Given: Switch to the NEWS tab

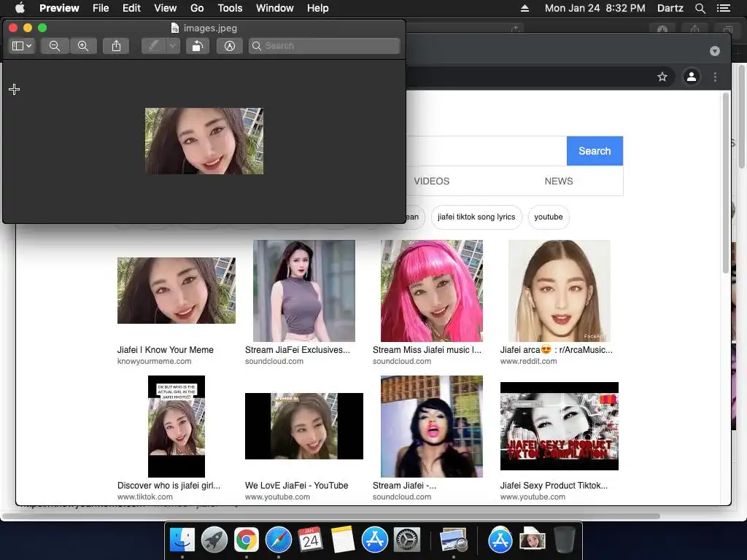Looking at the screenshot, I should point(558,181).
